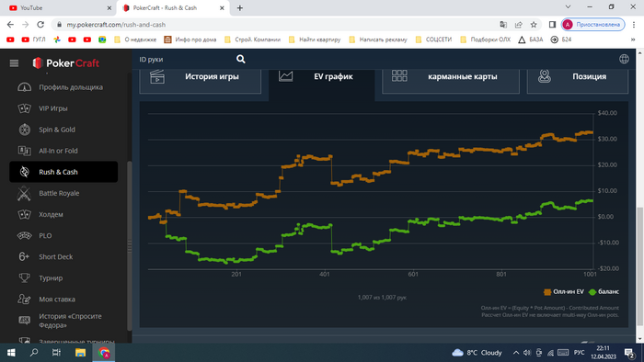This screenshot has height=362, width=644.
Task: Toggle Олл-ин EV legend series
Action: point(563,292)
